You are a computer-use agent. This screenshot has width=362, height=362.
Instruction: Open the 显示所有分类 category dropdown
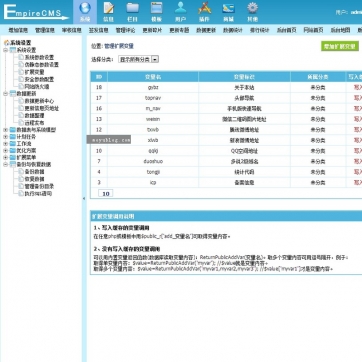pos(139,59)
